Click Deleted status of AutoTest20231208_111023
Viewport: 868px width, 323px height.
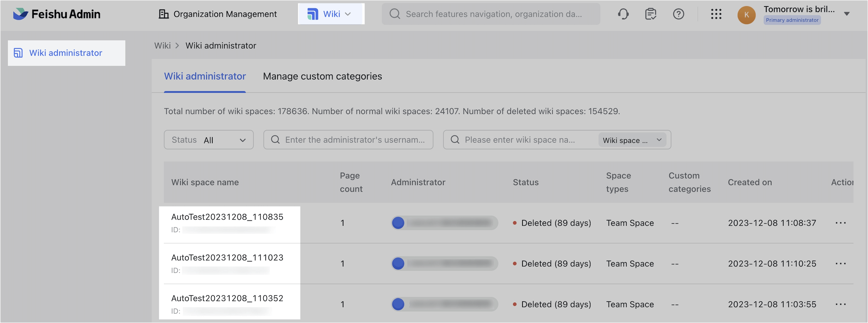pyautogui.click(x=552, y=264)
